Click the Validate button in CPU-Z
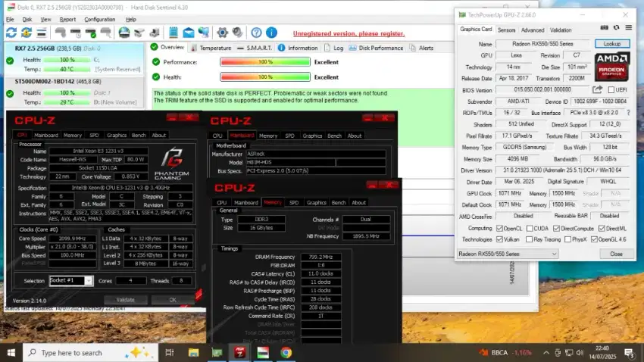Screen dimensions: 644x362 [x=125, y=300]
